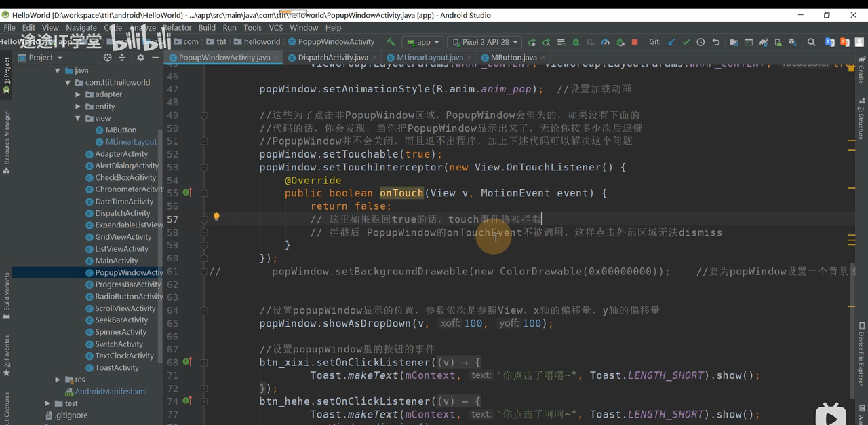Screen dimensions: 868x425
Task: Open AndroidManifest.xml in the project tree
Action: pyautogui.click(x=111, y=392)
